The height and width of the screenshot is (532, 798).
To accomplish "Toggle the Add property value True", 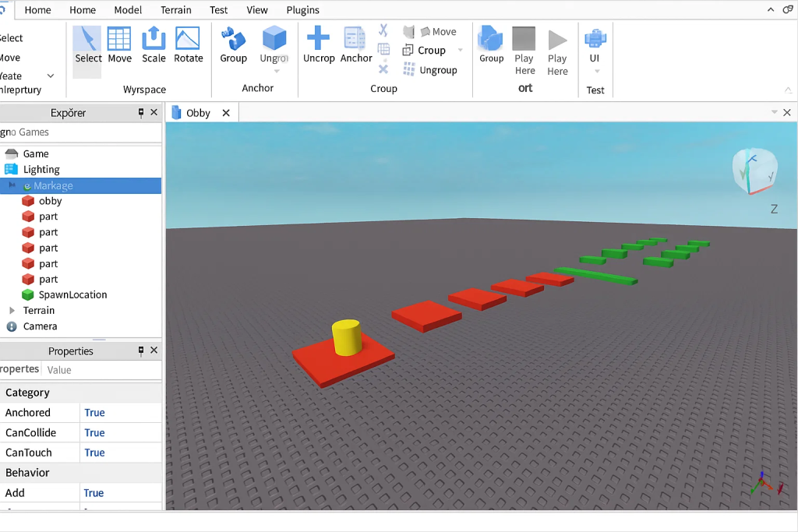I will click(x=94, y=493).
